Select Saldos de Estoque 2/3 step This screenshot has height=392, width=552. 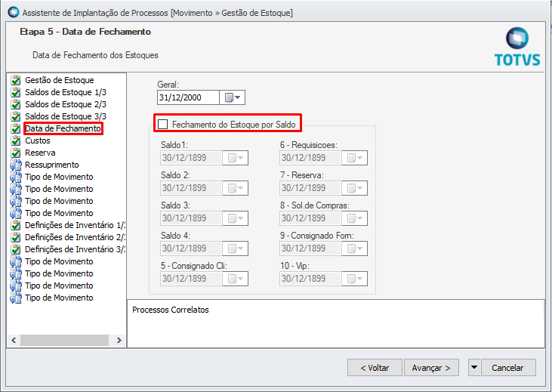coord(66,104)
